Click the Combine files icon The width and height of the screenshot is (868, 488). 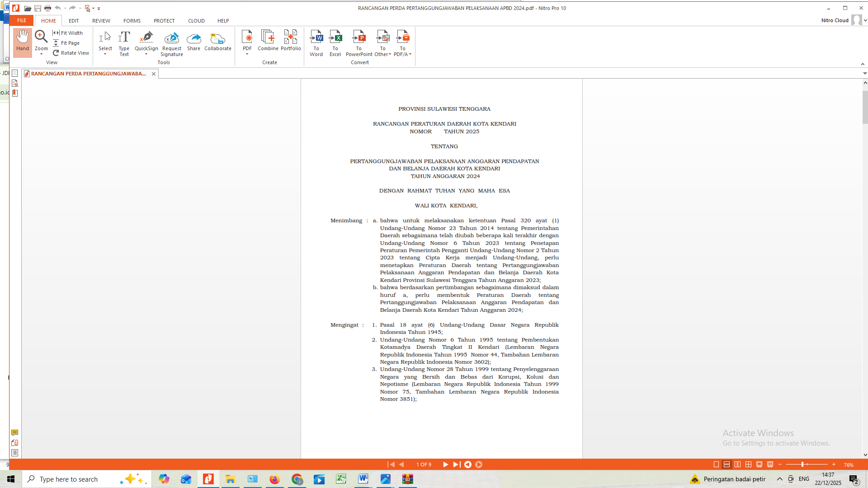click(x=268, y=41)
